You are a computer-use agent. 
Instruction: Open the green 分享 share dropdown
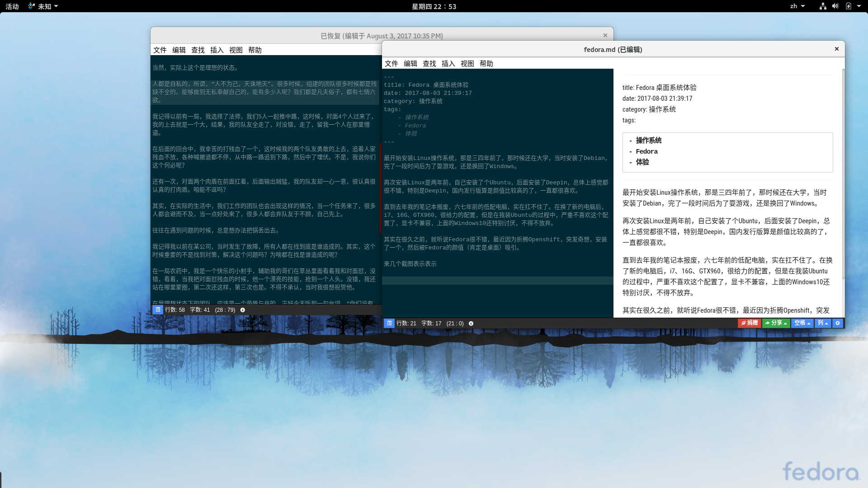point(776,323)
